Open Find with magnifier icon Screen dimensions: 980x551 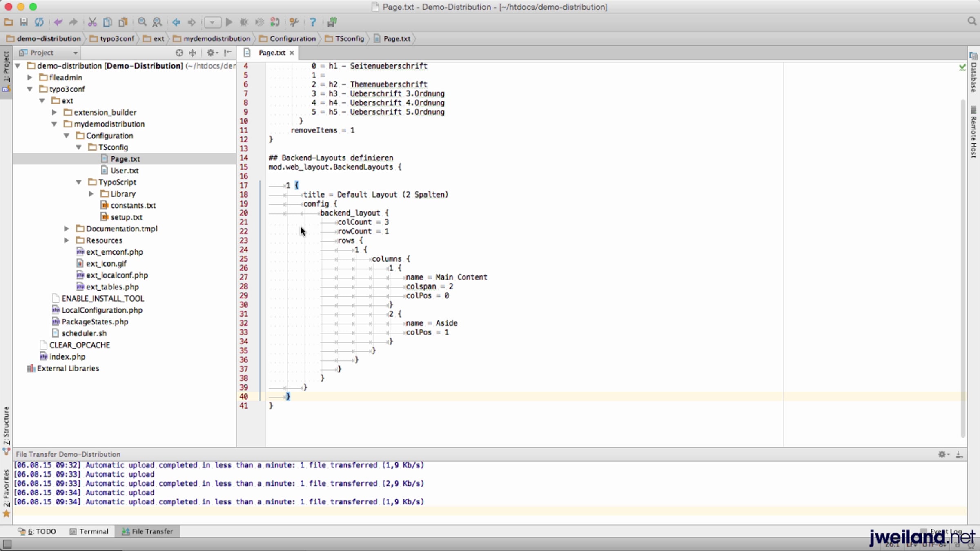[142, 22]
